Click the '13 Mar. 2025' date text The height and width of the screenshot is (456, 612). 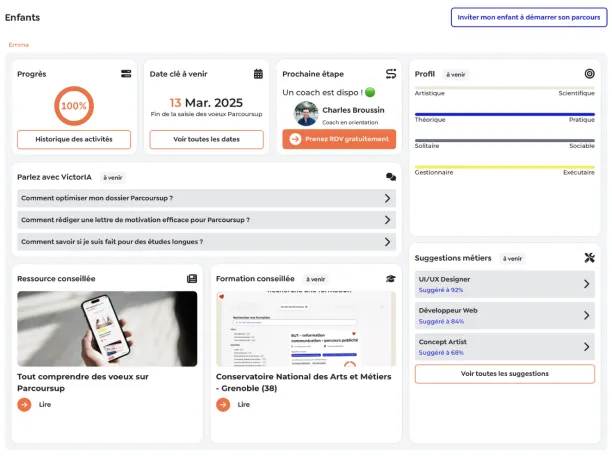(206, 103)
